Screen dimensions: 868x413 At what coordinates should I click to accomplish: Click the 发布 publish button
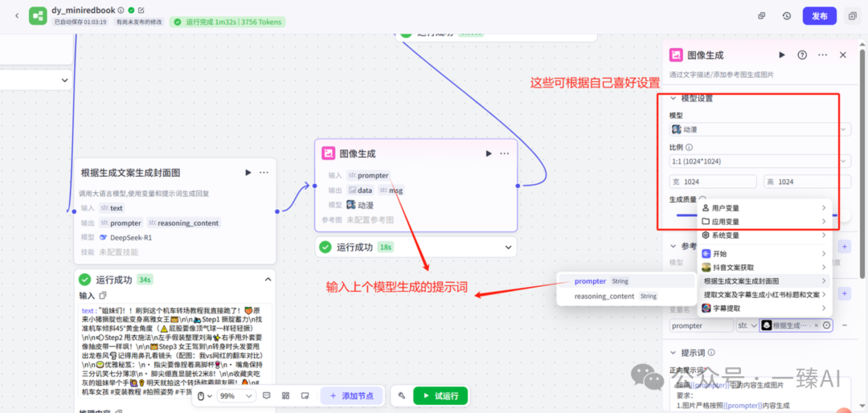(819, 16)
